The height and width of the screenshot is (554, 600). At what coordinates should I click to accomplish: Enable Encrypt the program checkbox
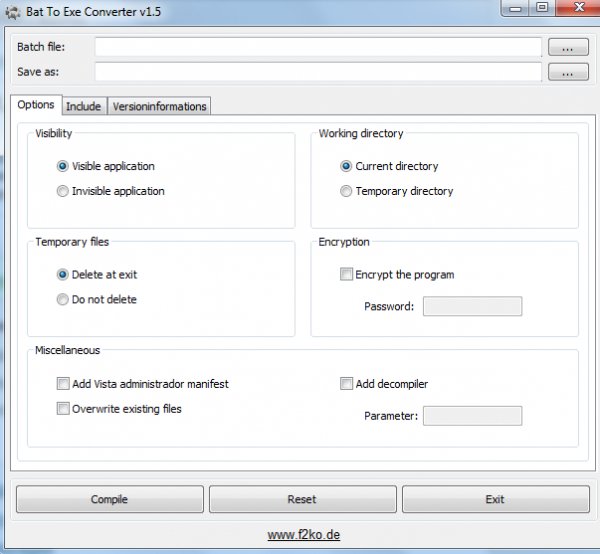[346, 274]
